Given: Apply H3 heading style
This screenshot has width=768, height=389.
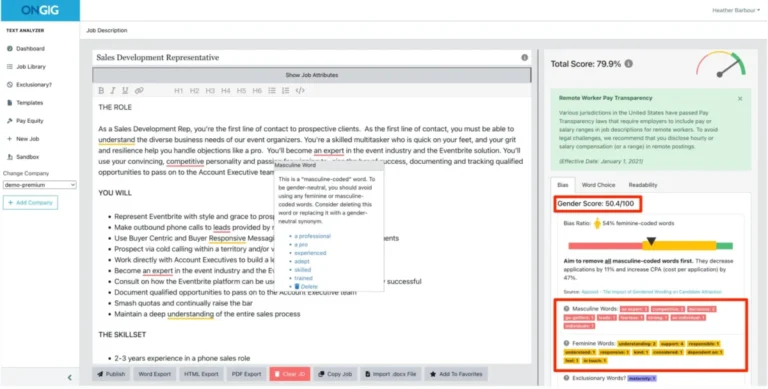Looking at the screenshot, I should [210, 91].
